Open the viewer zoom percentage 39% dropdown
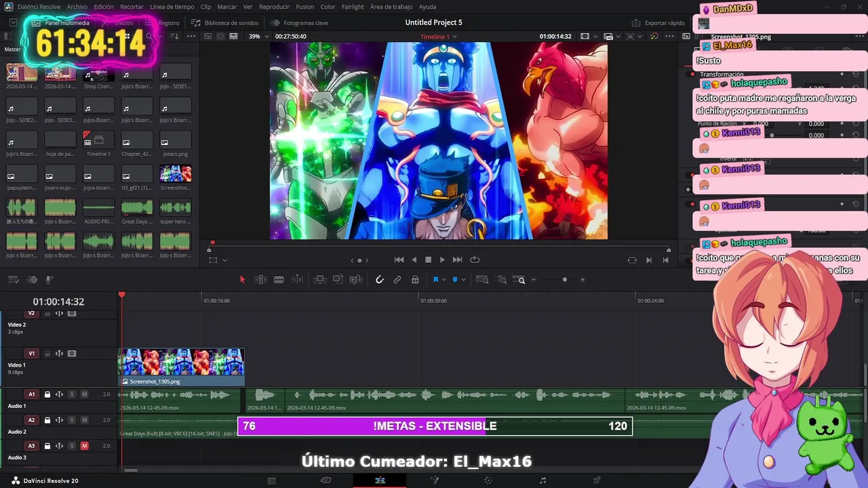Screen dimensions: 868x488 (x=258, y=37)
